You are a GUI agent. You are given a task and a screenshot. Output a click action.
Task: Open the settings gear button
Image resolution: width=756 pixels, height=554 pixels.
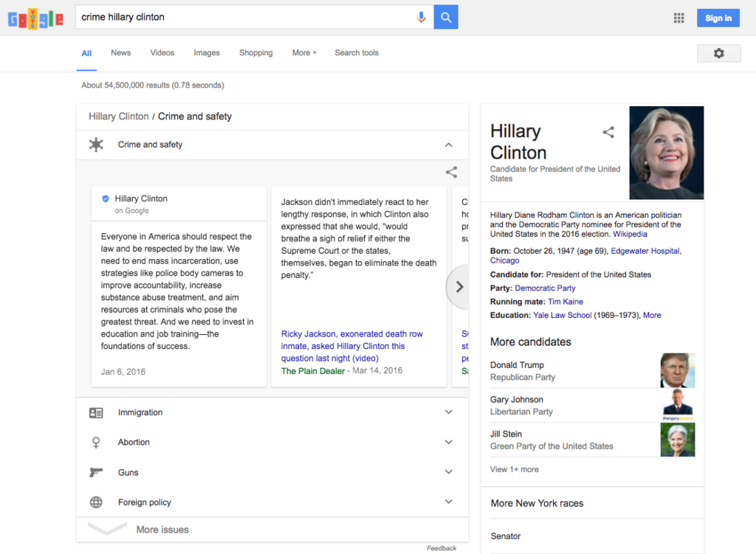click(719, 53)
